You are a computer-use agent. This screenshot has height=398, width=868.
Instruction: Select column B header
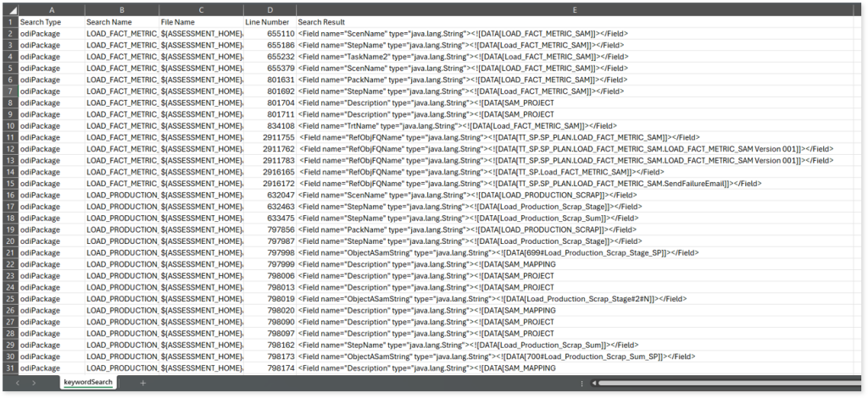click(120, 9)
